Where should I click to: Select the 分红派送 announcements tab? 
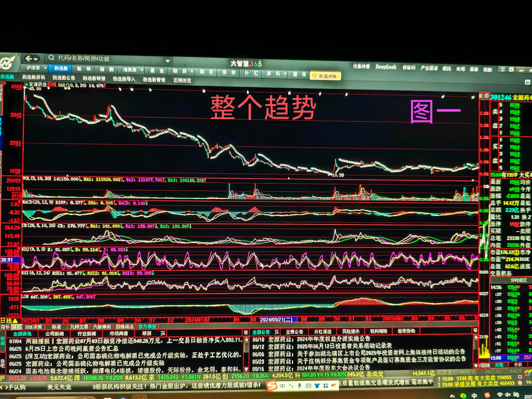[322, 332]
